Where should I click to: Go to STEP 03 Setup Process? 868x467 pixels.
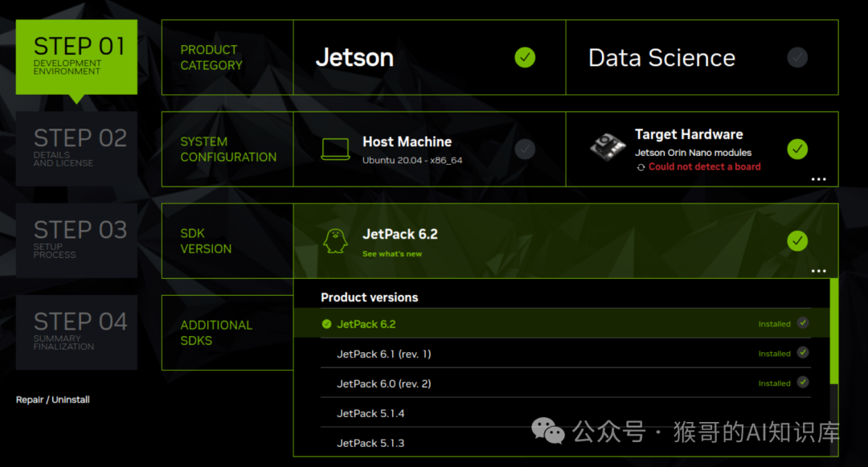coord(76,240)
